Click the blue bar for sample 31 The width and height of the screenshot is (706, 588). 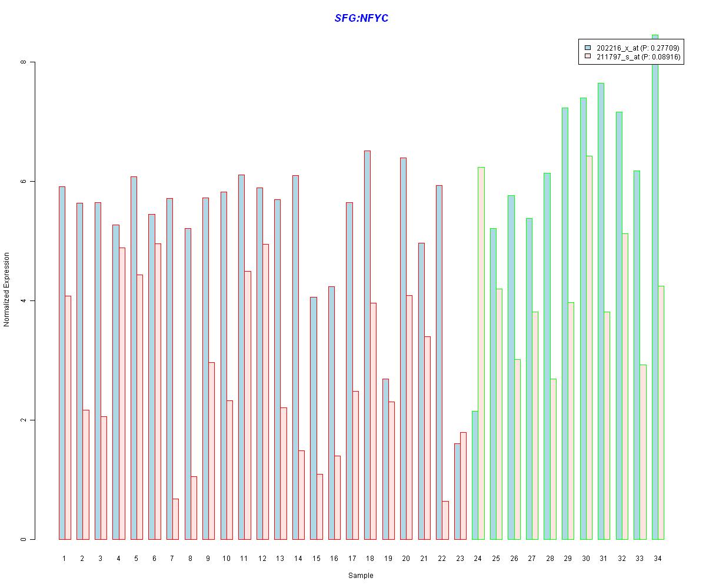[x=601, y=311]
